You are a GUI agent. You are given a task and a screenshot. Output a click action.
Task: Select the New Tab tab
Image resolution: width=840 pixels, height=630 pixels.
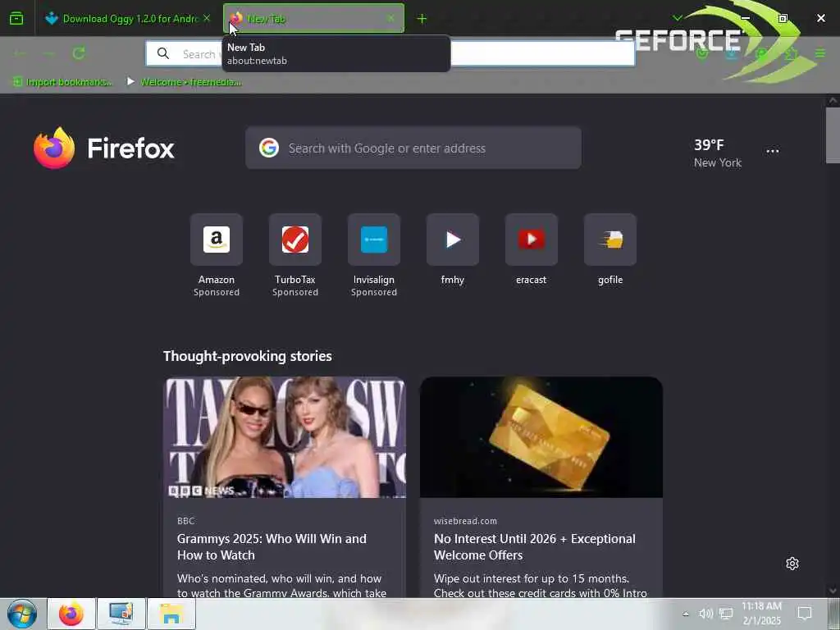point(313,19)
